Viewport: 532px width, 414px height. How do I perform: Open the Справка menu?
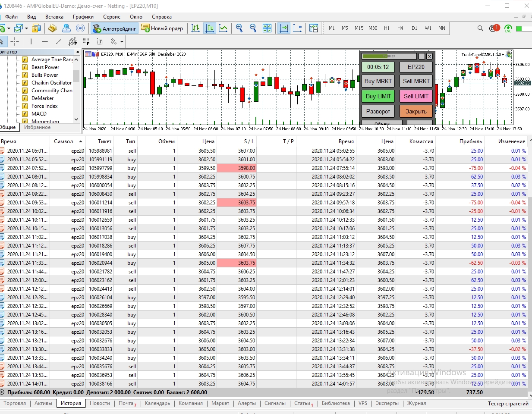(x=162, y=17)
